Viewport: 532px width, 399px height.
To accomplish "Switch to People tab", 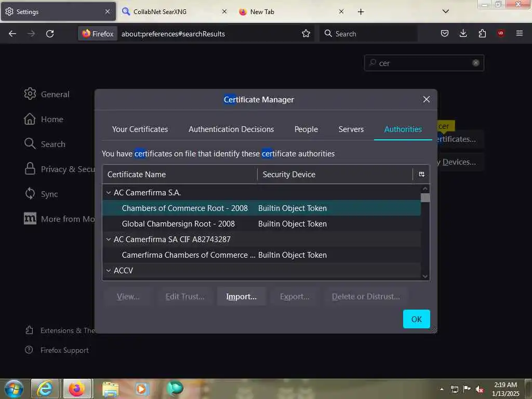I will click(x=306, y=129).
